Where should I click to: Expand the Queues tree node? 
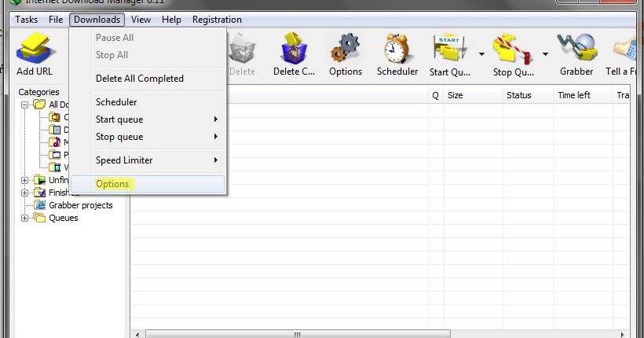click(x=24, y=218)
